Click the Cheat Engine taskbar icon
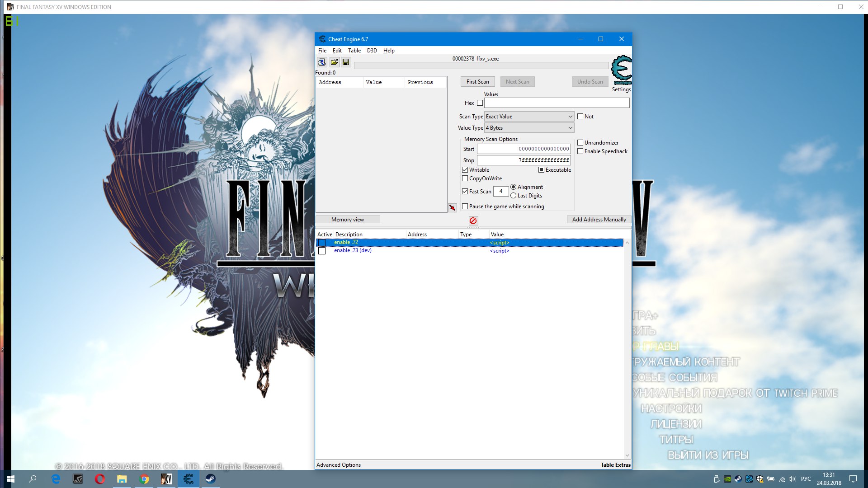The height and width of the screenshot is (488, 868). tap(189, 479)
